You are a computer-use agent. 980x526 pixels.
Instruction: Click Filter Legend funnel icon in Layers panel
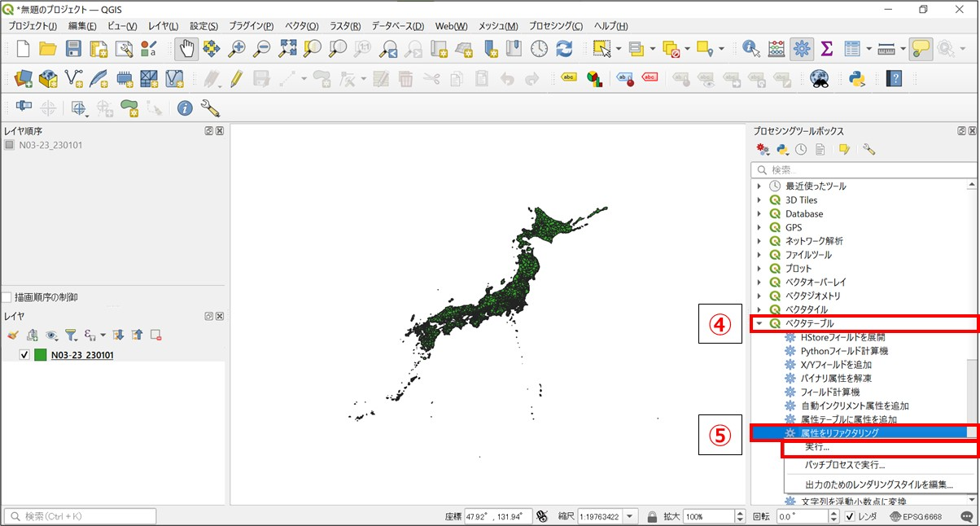(x=71, y=335)
